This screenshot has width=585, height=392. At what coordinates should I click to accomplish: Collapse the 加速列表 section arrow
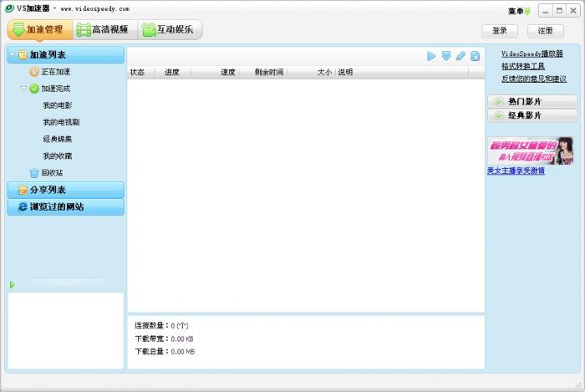click(x=13, y=55)
